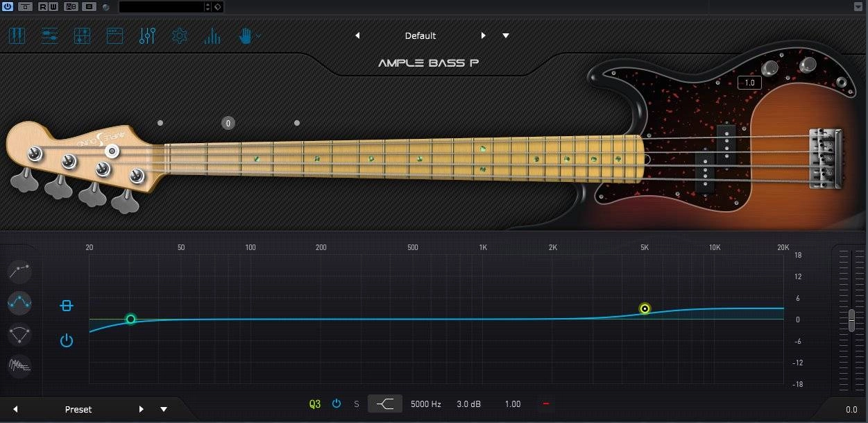Select the waveform scribble module icon

click(19, 365)
